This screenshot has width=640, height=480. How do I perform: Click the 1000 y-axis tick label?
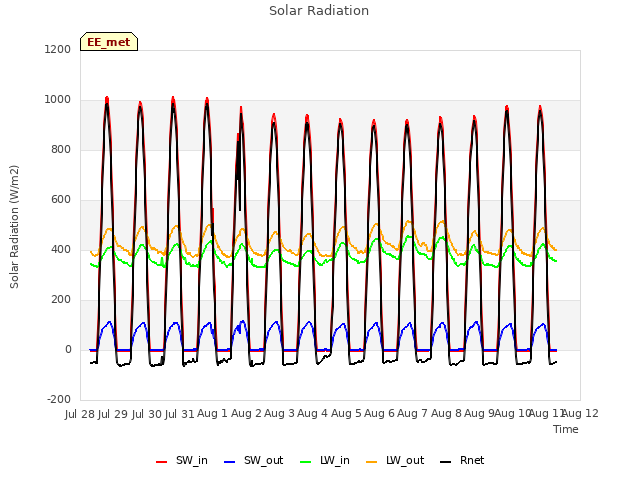click(58, 100)
